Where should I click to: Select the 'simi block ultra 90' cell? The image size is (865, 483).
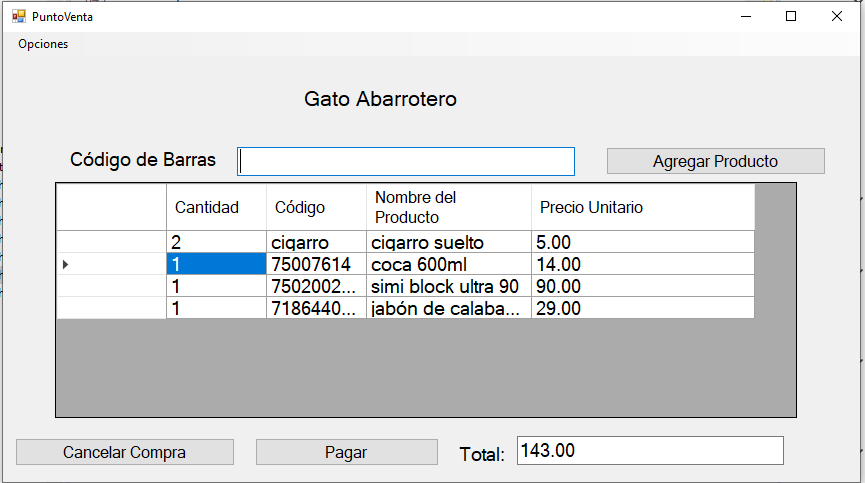448,286
